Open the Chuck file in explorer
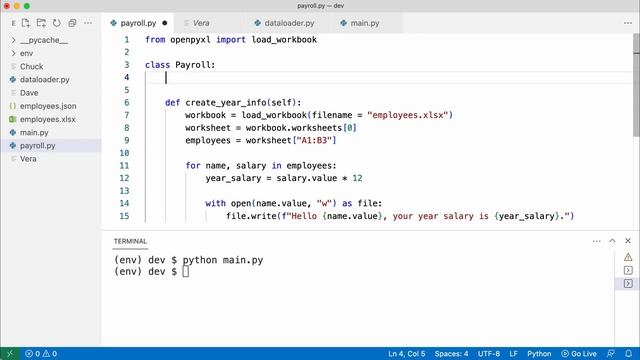Viewport: 640px width, 360px height. [51, 66]
